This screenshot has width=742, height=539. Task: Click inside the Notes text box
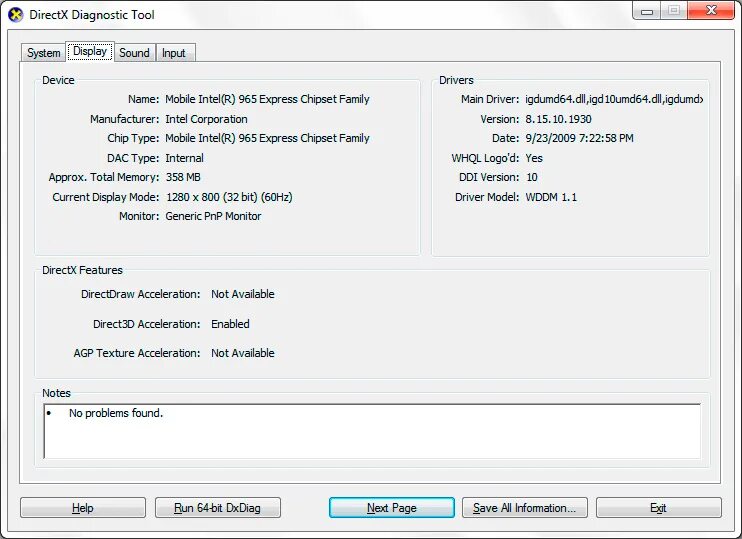tap(372, 431)
